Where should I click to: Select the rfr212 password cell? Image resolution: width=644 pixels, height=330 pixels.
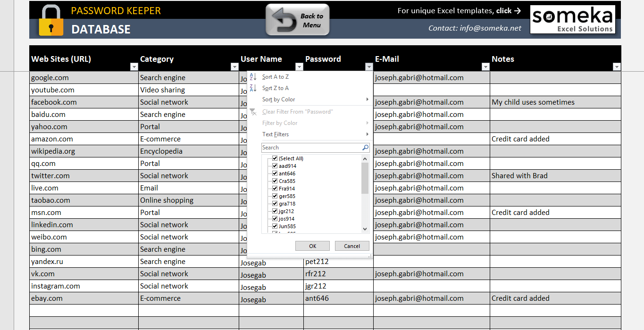339,274
